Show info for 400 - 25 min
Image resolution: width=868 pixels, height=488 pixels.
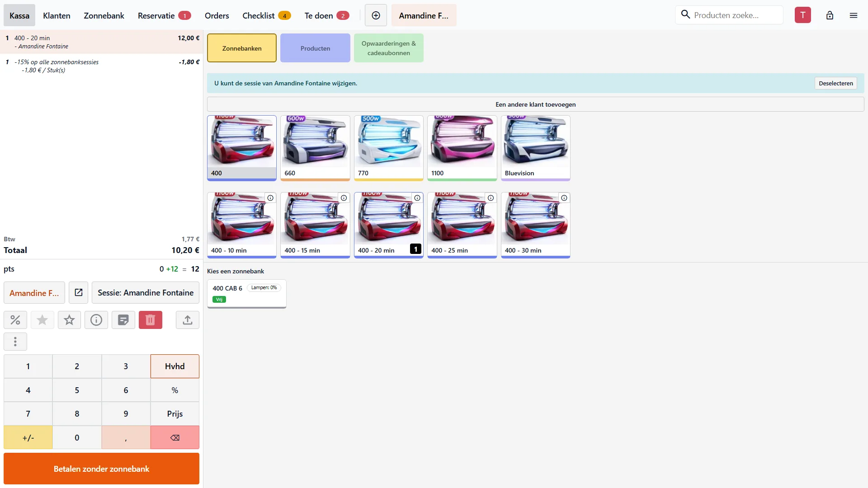click(x=491, y=198)
